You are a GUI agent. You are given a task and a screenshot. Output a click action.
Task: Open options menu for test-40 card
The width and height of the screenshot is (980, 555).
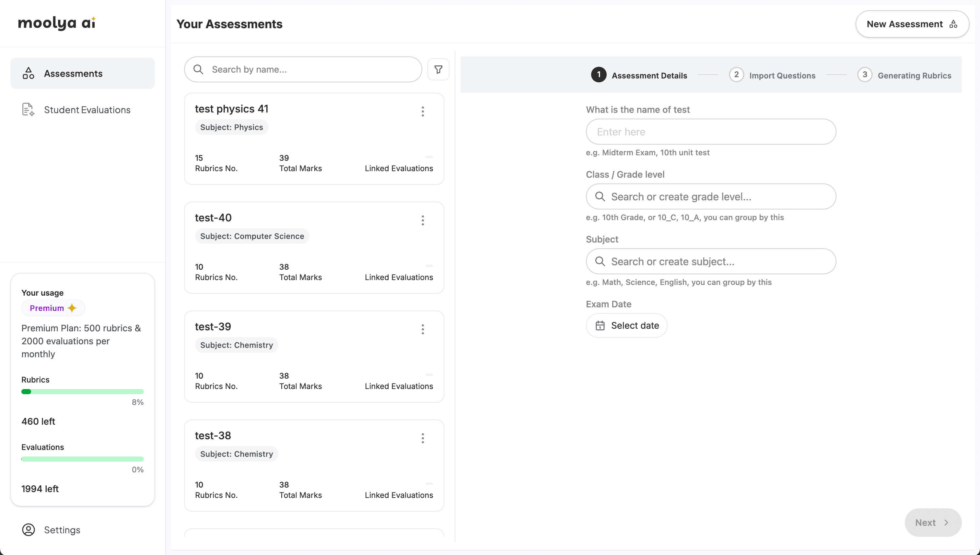pos(423,220)
